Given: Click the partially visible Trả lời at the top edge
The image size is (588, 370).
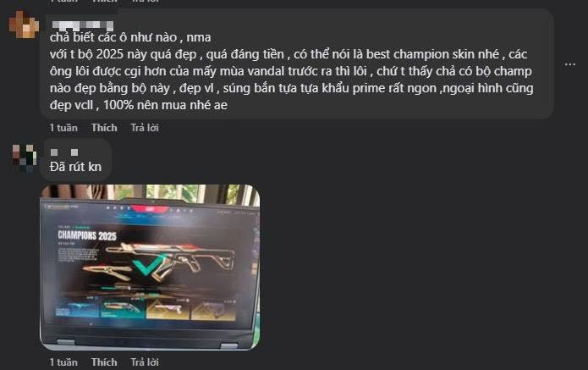Looking at the screenshot, I should 145,2.
